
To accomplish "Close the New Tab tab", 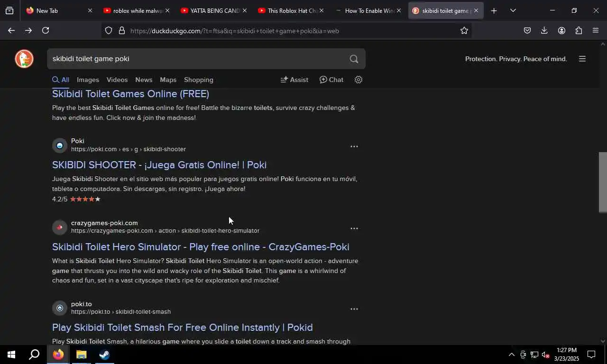I will pyautogui.click(x=90, y=10).
